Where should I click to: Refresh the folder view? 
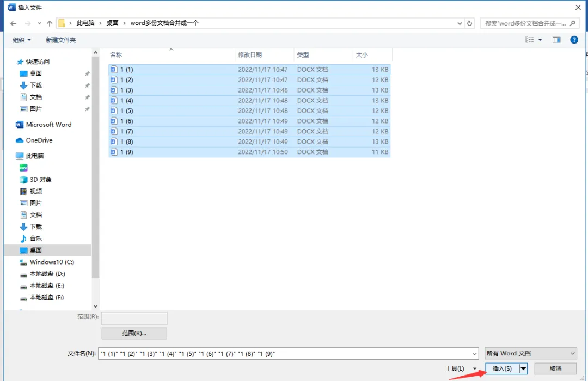click(x=469, y=23)
